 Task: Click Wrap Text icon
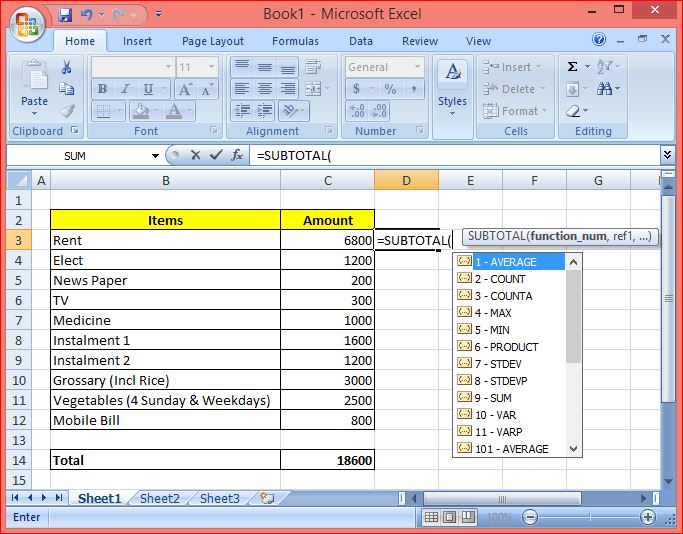[313, 67]
